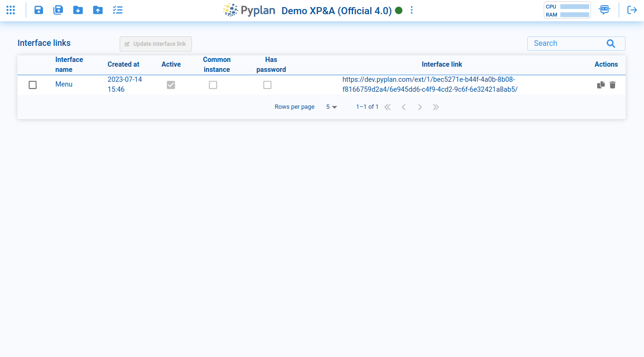
Task: Save the Demo XP&A model
Action: coord(38,10)
